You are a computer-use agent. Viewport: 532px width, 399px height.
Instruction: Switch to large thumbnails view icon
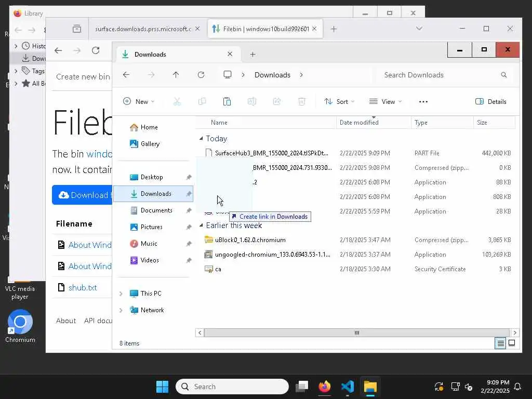512,343
